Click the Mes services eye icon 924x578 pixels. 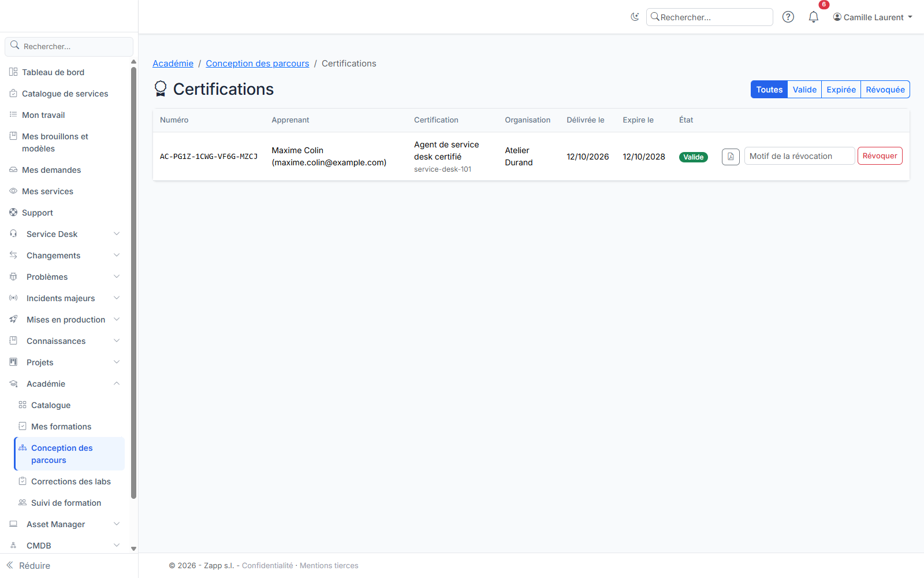pos(13,191)
